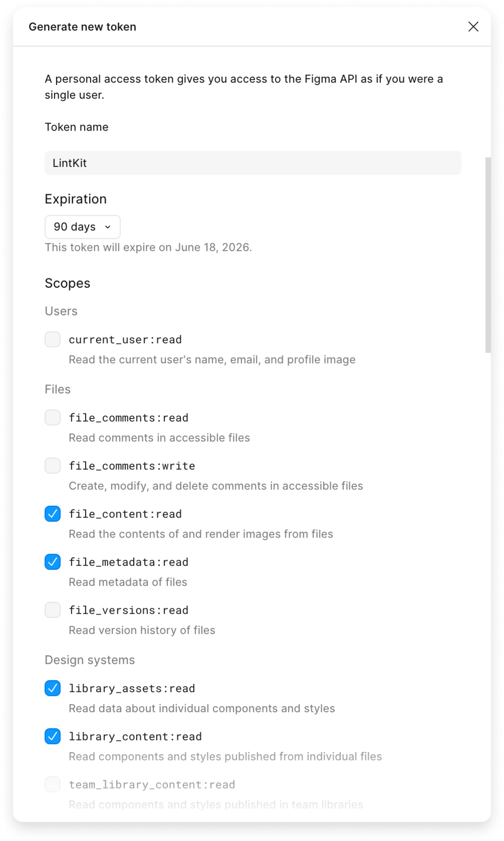Enable the current_user:read scope
Viewport: 504px width, 841px height.
52,339
